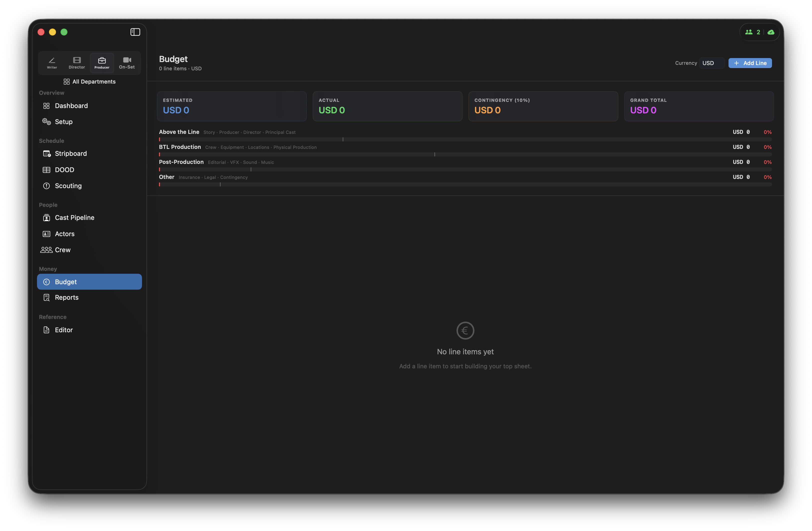
Task: Open the Cast Pipeline page
Action: tap(74, 217)
